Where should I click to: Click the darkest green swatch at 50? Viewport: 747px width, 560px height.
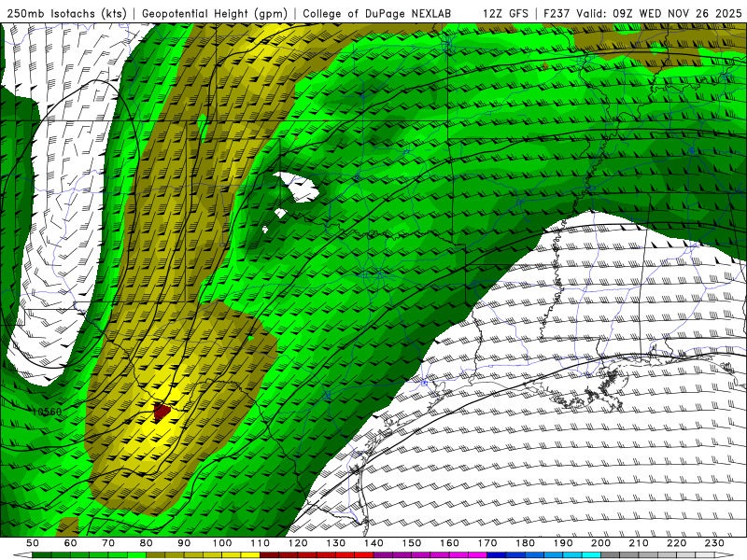(41, 554)
